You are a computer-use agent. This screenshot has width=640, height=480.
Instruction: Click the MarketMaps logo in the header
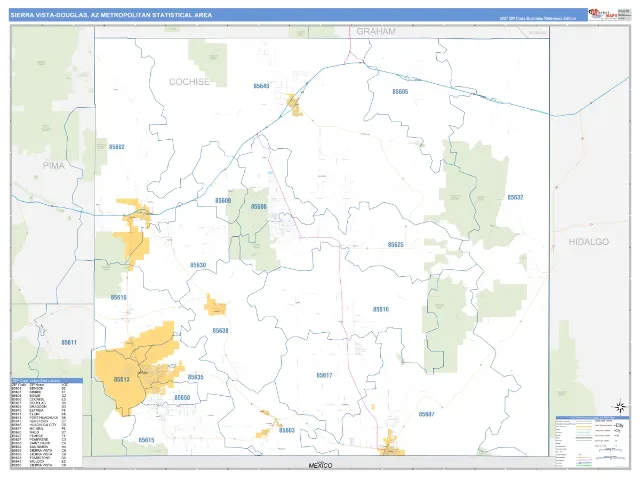pyautogui.click(x=602, y=14)
